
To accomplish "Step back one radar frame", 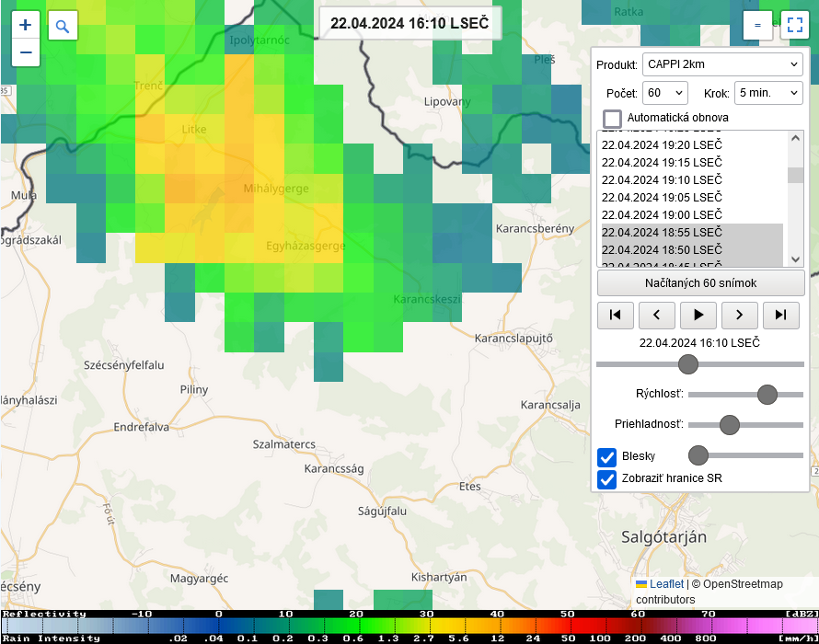I will (x=657, y=315).
